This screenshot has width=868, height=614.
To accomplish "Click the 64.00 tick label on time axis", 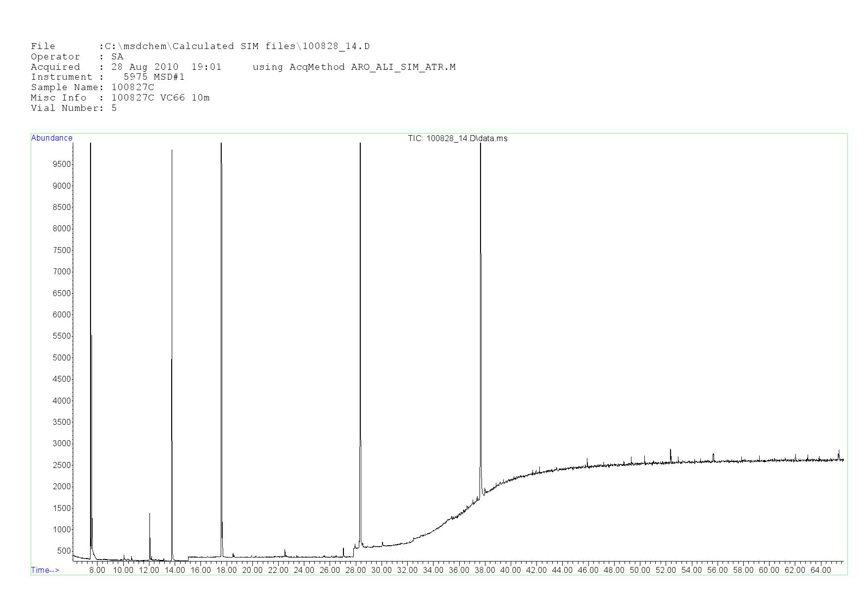I will [820, 570].
